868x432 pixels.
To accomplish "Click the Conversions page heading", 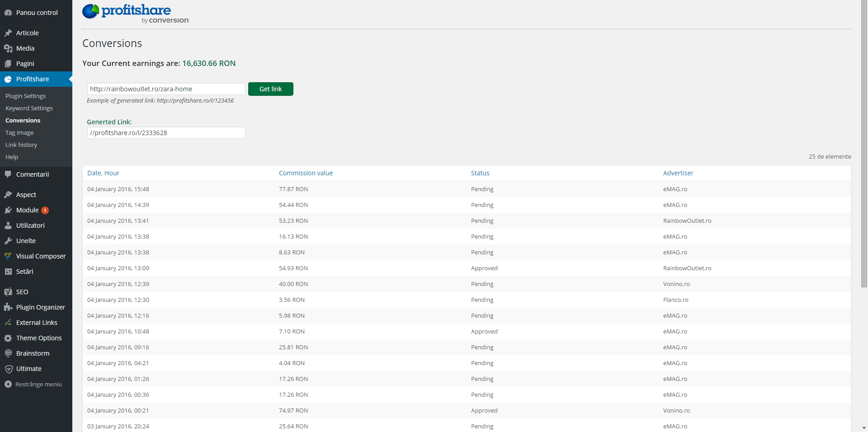I will pos(112,43).
